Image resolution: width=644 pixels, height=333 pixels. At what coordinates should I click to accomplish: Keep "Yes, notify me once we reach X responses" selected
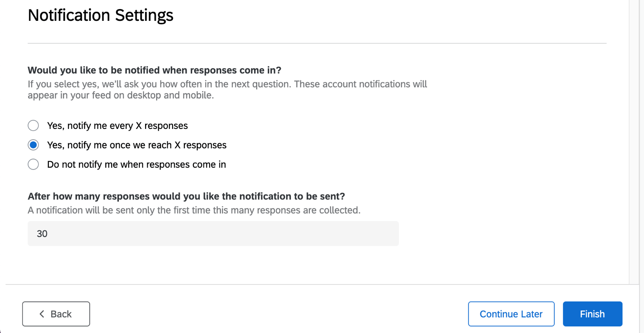click(x=33, y=145)
